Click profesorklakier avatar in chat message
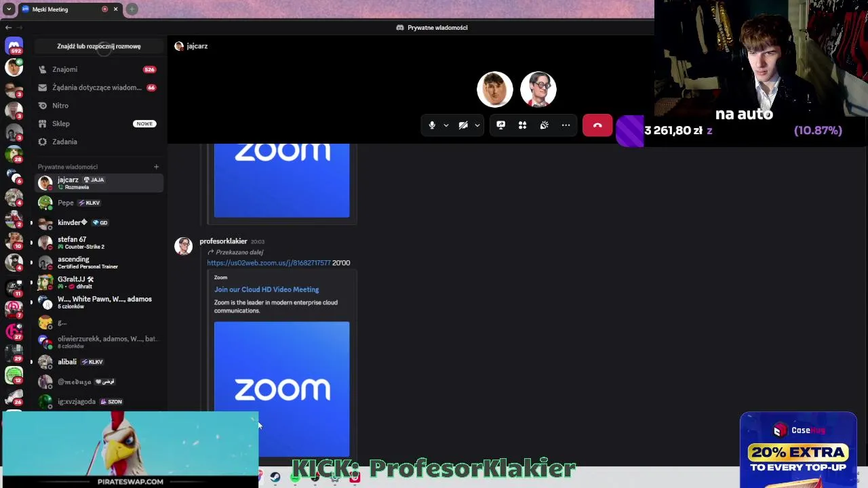This screenshot has width=868, height=488. (184, 246)
